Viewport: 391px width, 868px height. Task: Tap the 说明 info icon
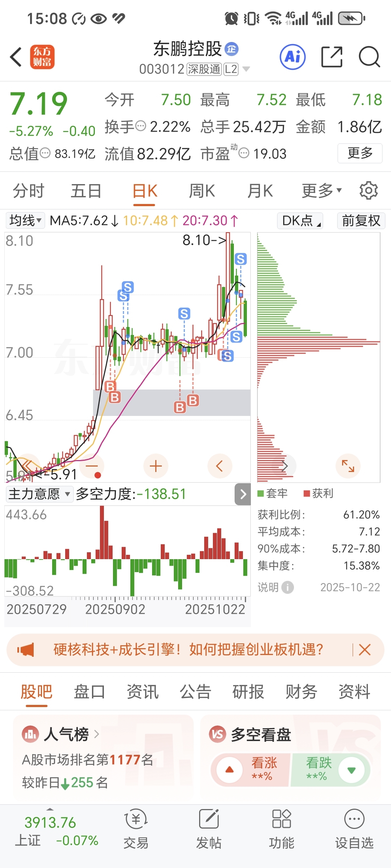tap(287, 587)
